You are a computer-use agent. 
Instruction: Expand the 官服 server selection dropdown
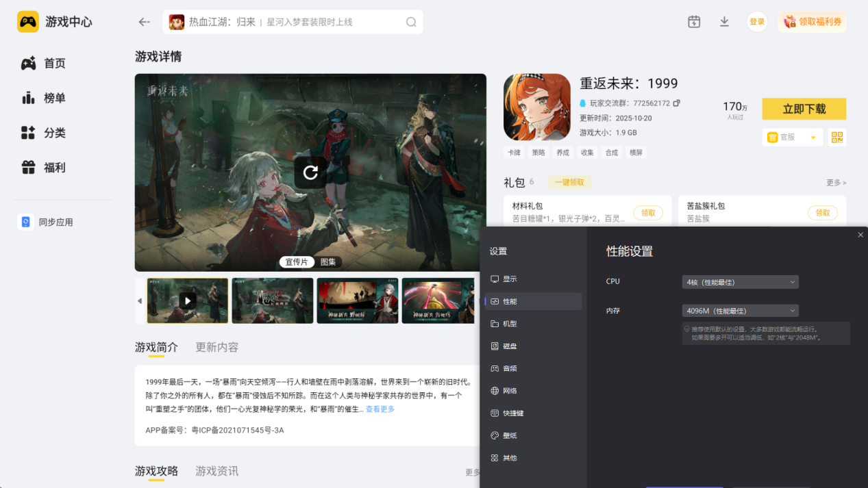pos(792,137)
